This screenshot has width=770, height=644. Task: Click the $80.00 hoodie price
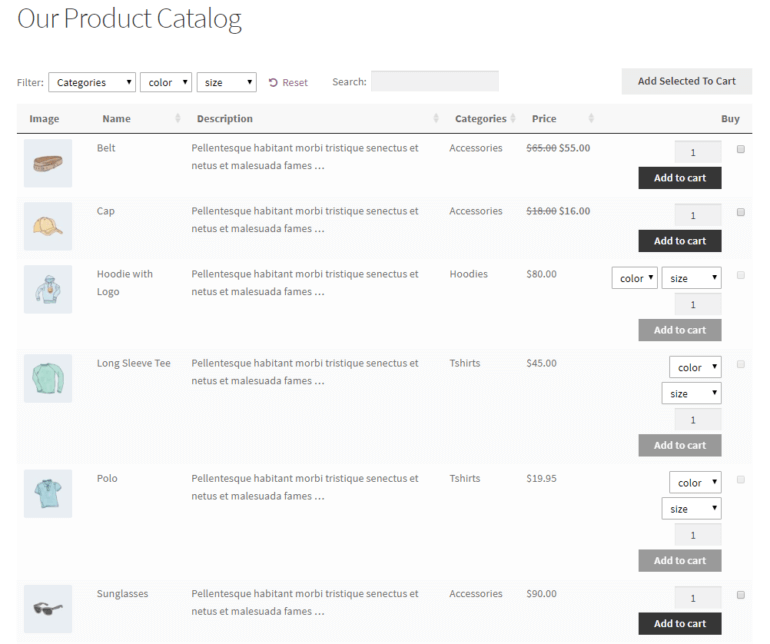coord(542,274)
